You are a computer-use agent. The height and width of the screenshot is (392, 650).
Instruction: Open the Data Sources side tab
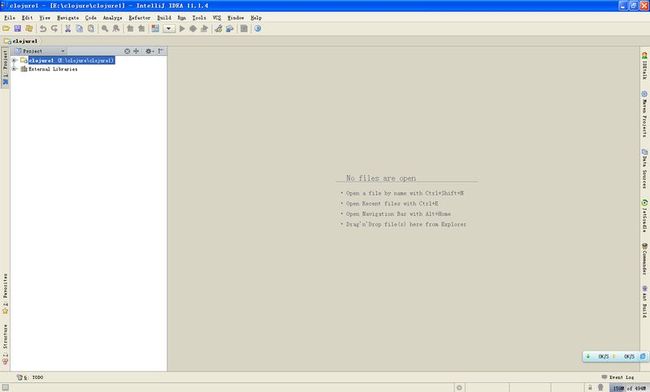[645, 169]
